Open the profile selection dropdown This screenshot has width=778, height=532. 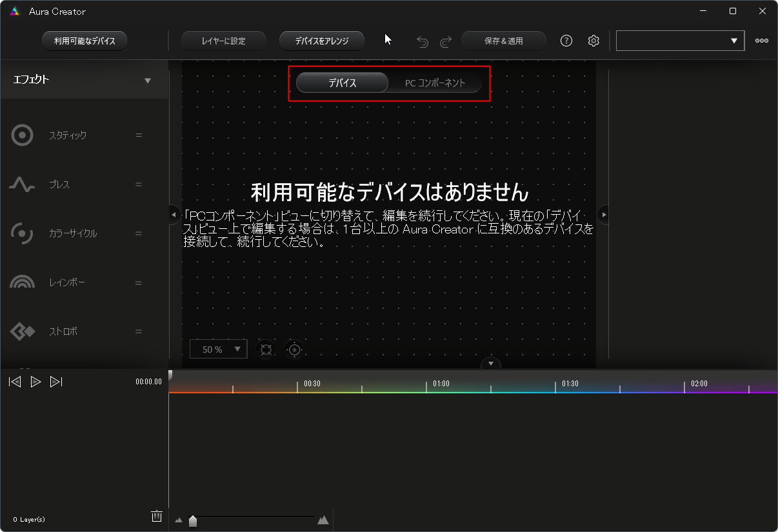(x=680, y=41)
